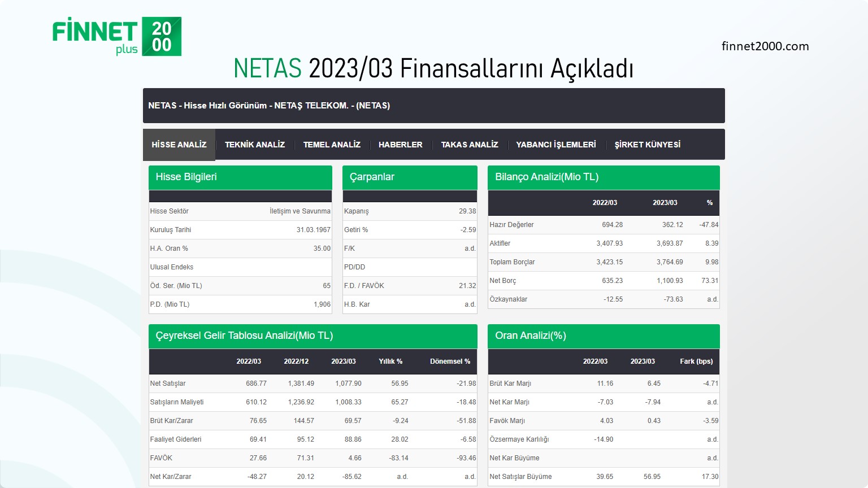Click the Özsermaye Karlılığı value -14.90
This screenshot has height=488, width=868.
coord(604,439)
